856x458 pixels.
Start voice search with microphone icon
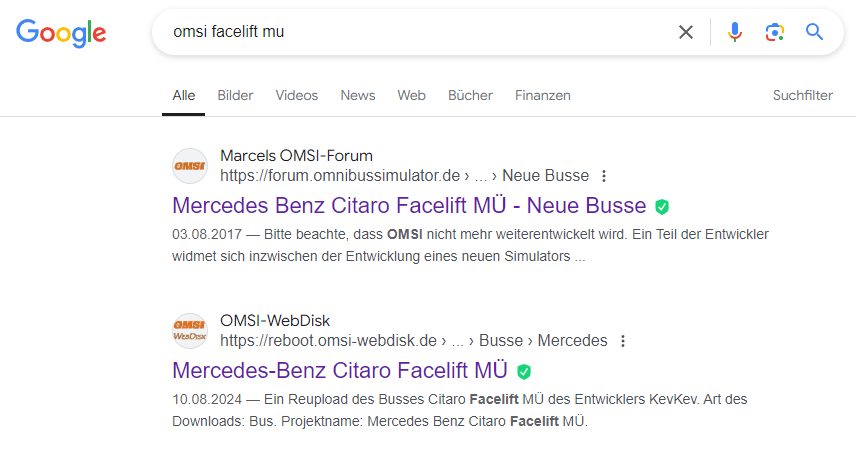(735, 32)
